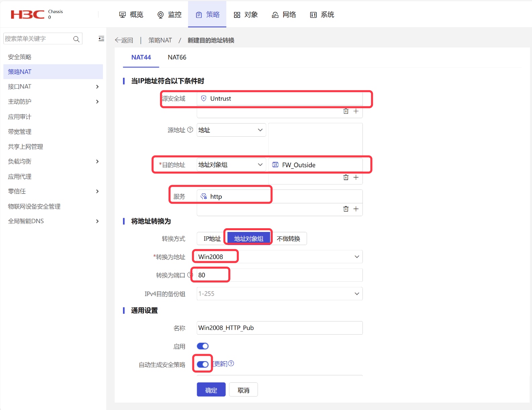Screen dimensions: 532x410
Task: Go back using 返回 link
Action: [124, 40]
